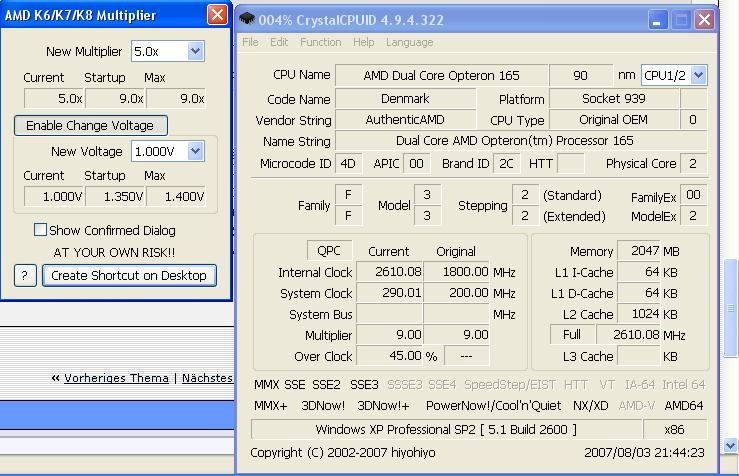
Task: Open the Edit menu in CrystalCPUID
Action: tap(279, 42)
